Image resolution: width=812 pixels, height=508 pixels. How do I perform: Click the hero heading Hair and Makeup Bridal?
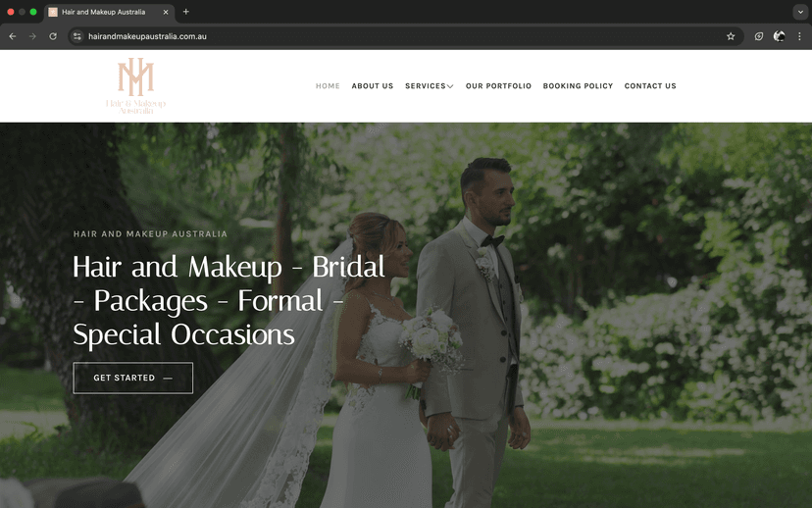click(x=228, y=300)
